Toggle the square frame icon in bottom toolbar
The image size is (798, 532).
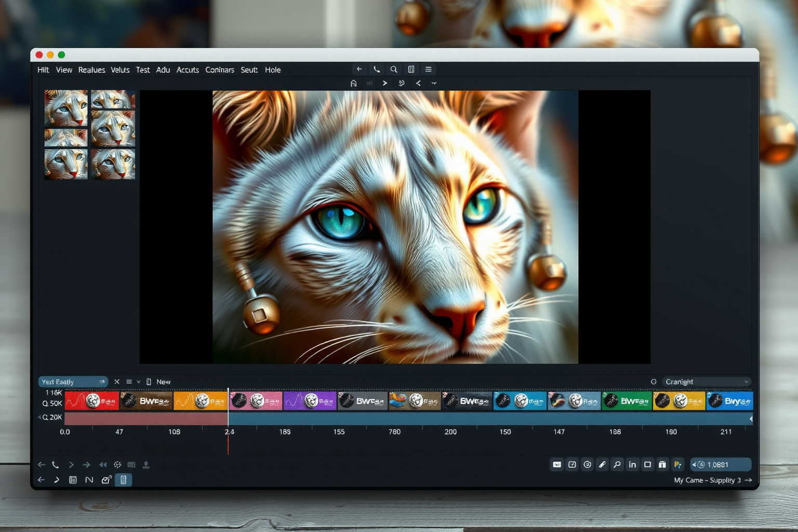(x=647, y=464)
